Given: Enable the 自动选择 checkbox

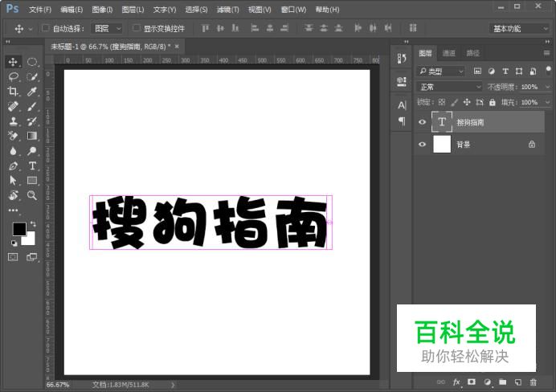Looking at the screenshot, I should click(45, 28).
